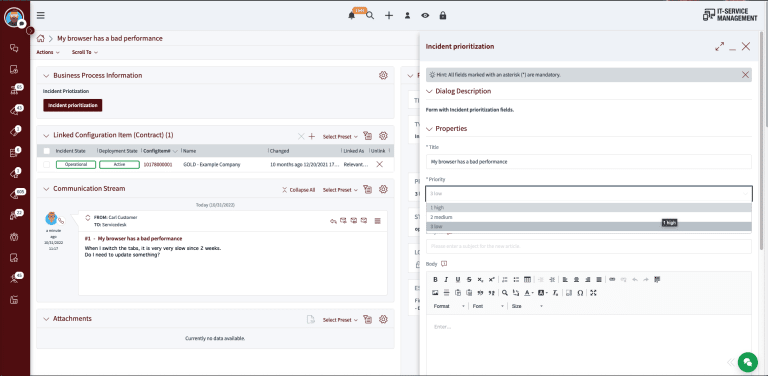Image resolution: width=768 pixels, height=376 pixels.
Task: Collapse the Dialog Description section
Action: [x=430, y=91]
